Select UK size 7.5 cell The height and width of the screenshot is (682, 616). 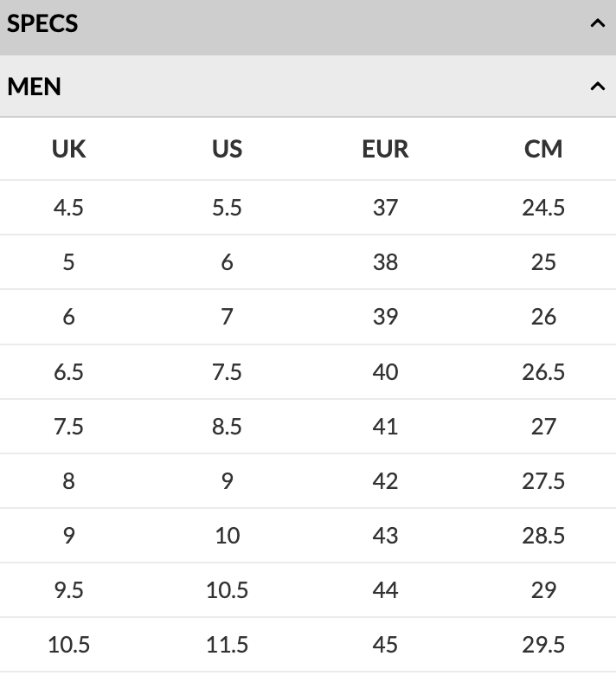[69, 427]
